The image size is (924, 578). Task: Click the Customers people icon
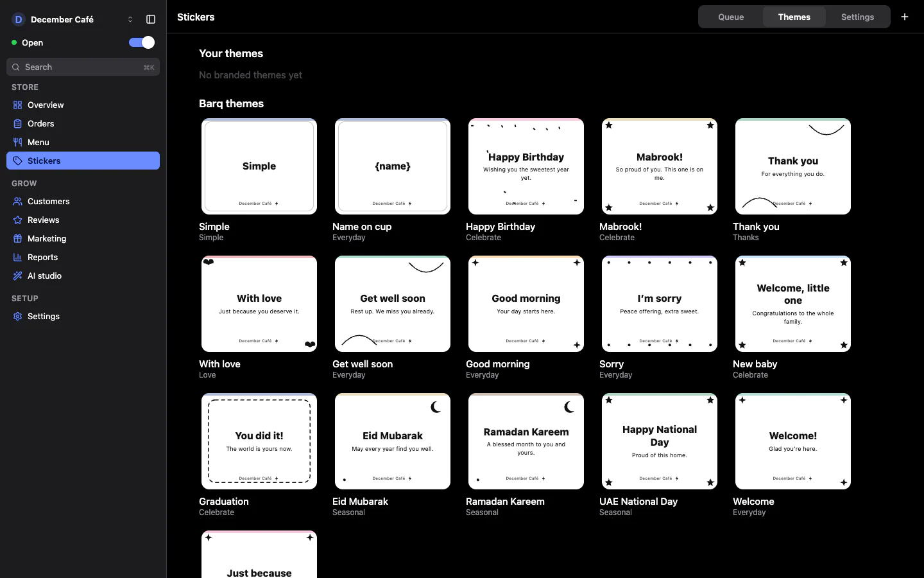17,201
